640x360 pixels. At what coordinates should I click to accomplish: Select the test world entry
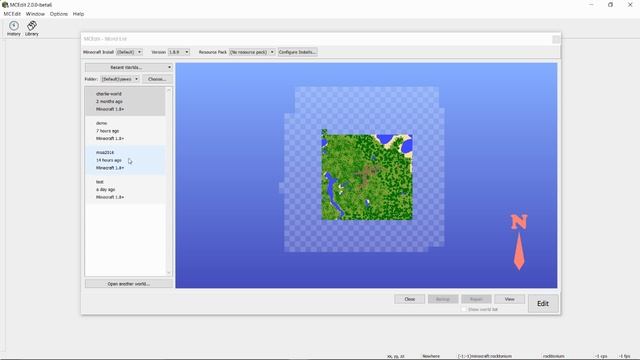(x=125, y=189)
